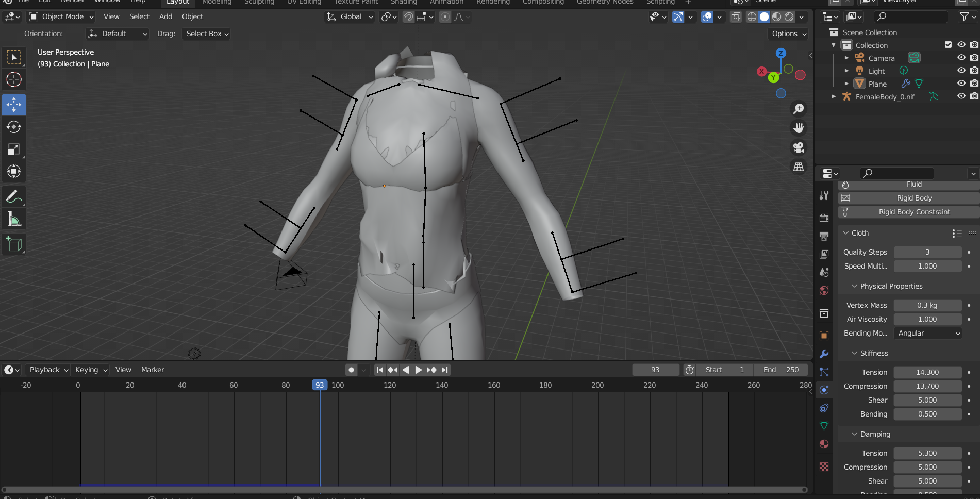Expand the Camera item in outliner
The width and height of the screenshot is (980, 499).
click(846, 58)
